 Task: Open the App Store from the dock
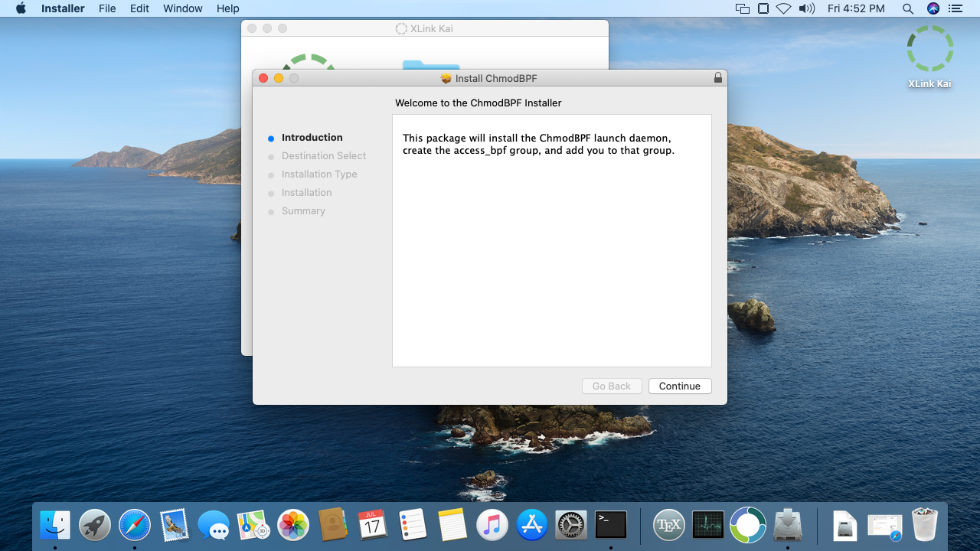[531, 525]
